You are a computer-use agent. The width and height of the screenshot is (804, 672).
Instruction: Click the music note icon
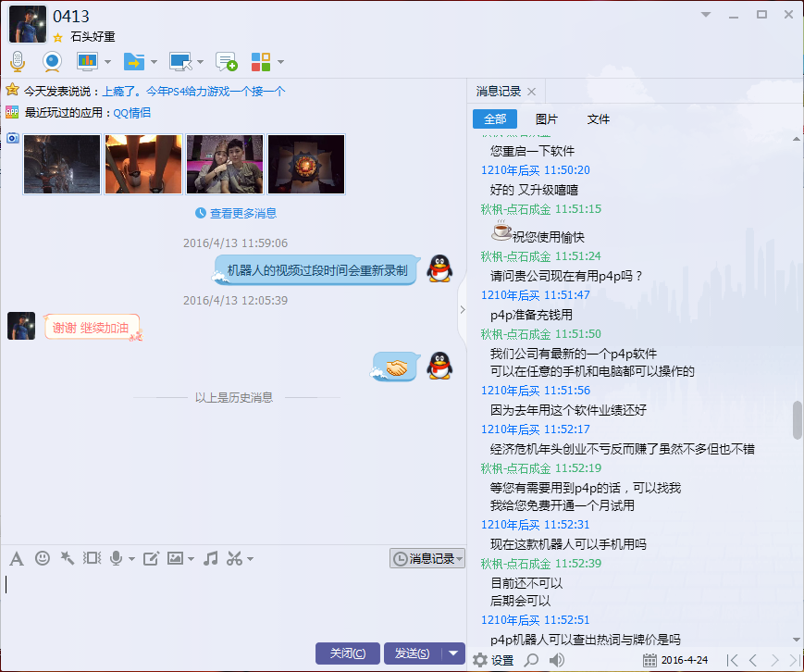click(210, 558)
